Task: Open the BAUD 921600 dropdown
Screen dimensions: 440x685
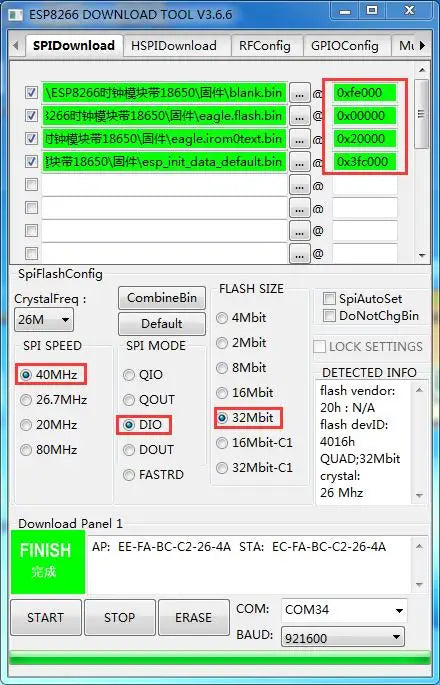Action: [x=343, y=637]
